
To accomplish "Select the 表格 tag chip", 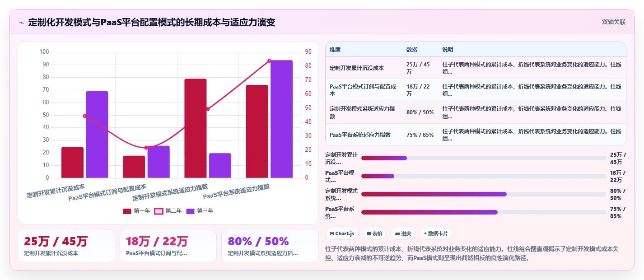I will (374, 233).
